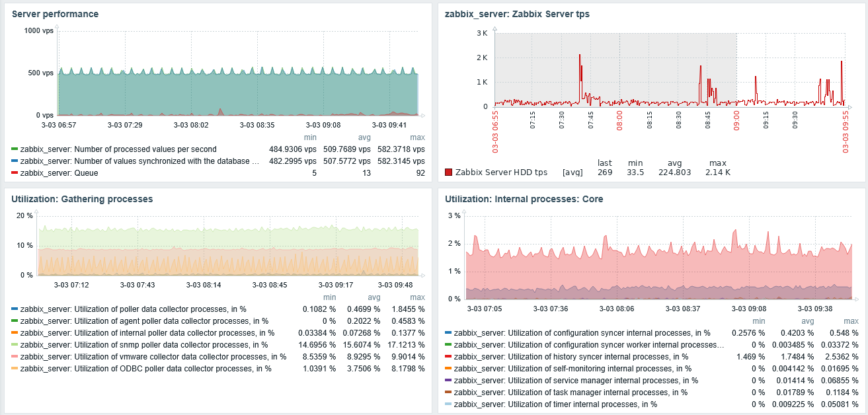Click the red swatch beside zabbix_server: Queue
Viewport: 868px width, 415px height.
[15, 173]
